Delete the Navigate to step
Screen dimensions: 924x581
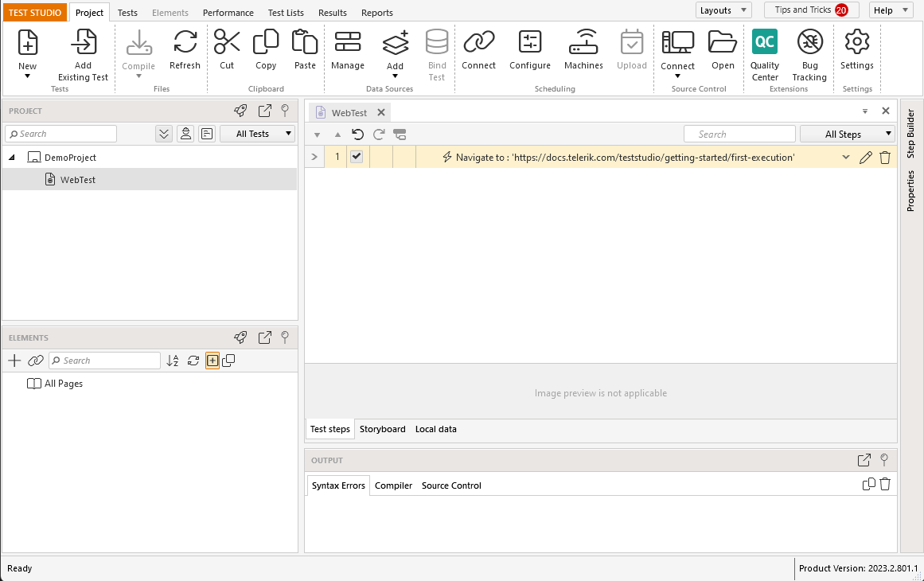pos(885,158)
